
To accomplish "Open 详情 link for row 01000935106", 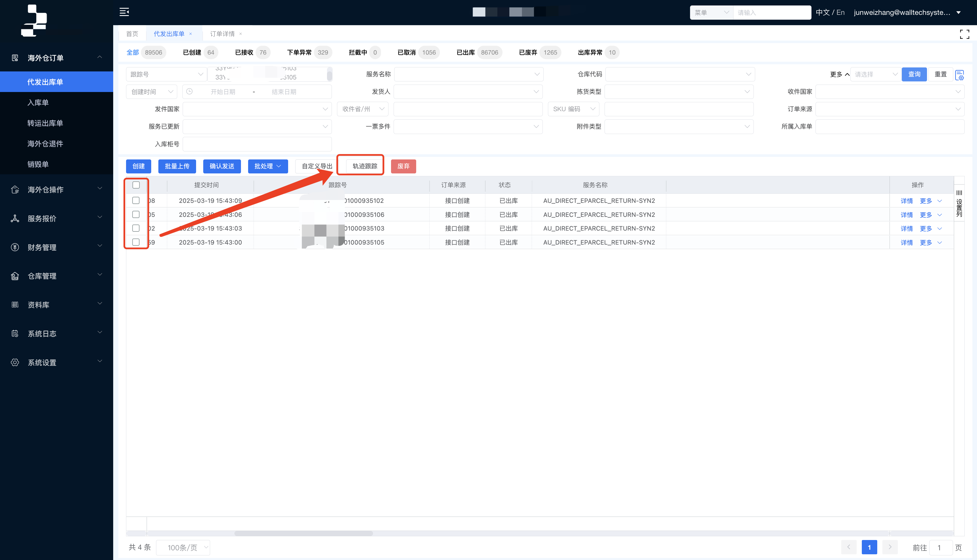I will coord(907,215).
